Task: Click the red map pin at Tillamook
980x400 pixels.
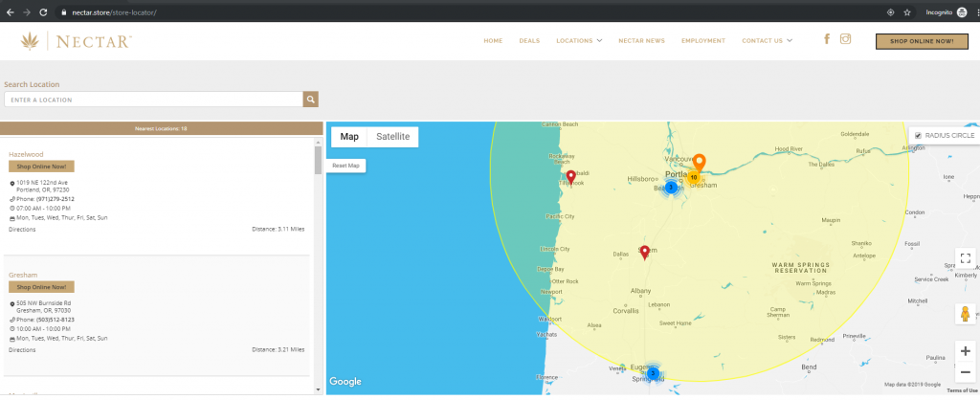Action: pos(570,177)
